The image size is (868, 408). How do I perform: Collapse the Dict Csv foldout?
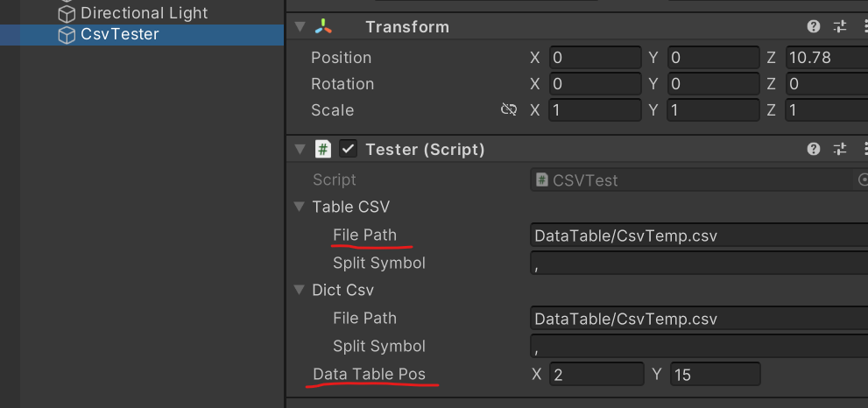300,291
